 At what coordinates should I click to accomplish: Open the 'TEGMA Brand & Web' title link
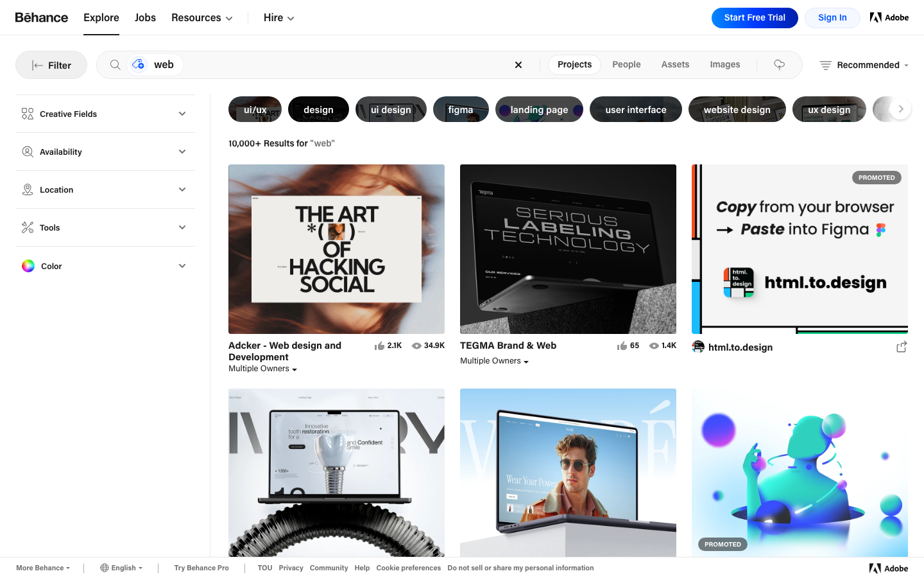click(x=508, y=346)
